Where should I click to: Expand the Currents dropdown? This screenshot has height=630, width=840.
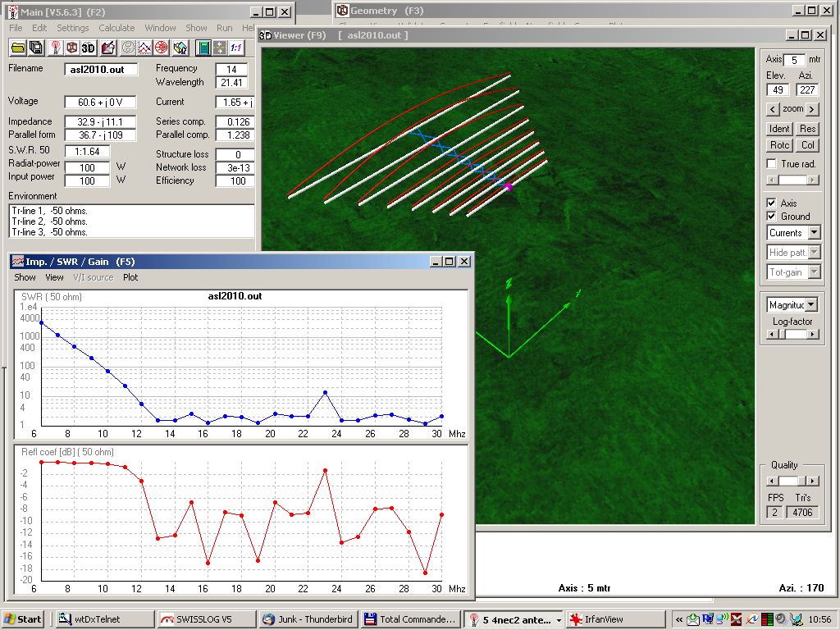[815, 232]
